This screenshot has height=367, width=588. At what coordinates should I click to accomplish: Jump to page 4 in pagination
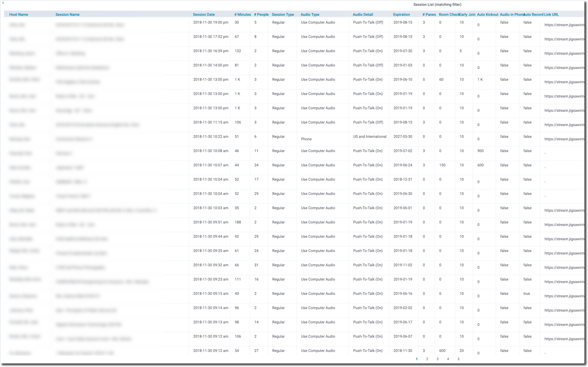click(448, 359)
